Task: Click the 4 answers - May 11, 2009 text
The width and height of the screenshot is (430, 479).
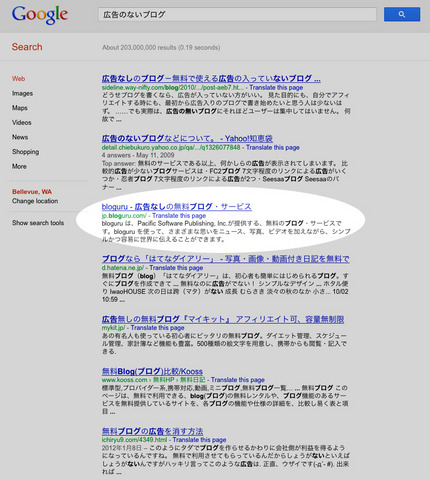Action: 138,155
